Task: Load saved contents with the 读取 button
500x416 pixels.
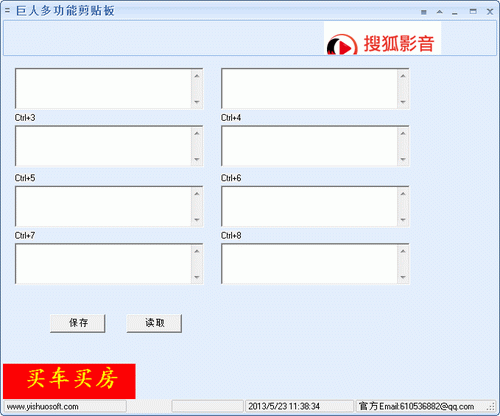Action: point(154,323)
